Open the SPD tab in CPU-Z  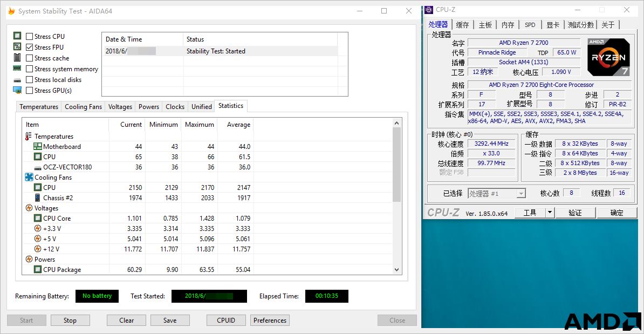tap(530, 25)
